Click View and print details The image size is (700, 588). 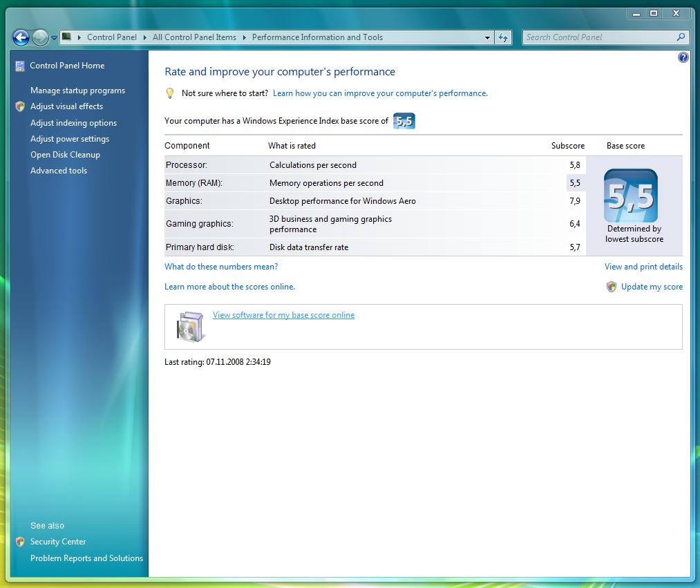tap(643, 267)
